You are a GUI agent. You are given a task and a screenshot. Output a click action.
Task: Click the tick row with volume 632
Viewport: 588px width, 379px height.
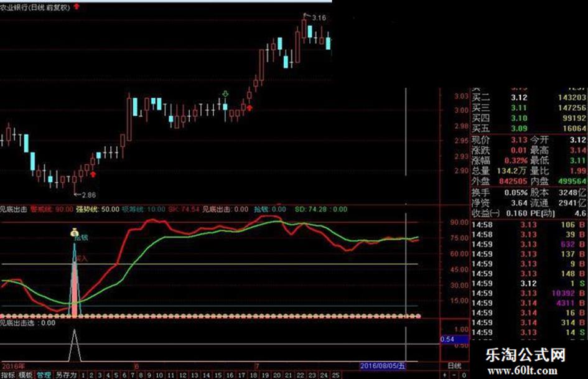pyautogui.click(x=529, y=245)
